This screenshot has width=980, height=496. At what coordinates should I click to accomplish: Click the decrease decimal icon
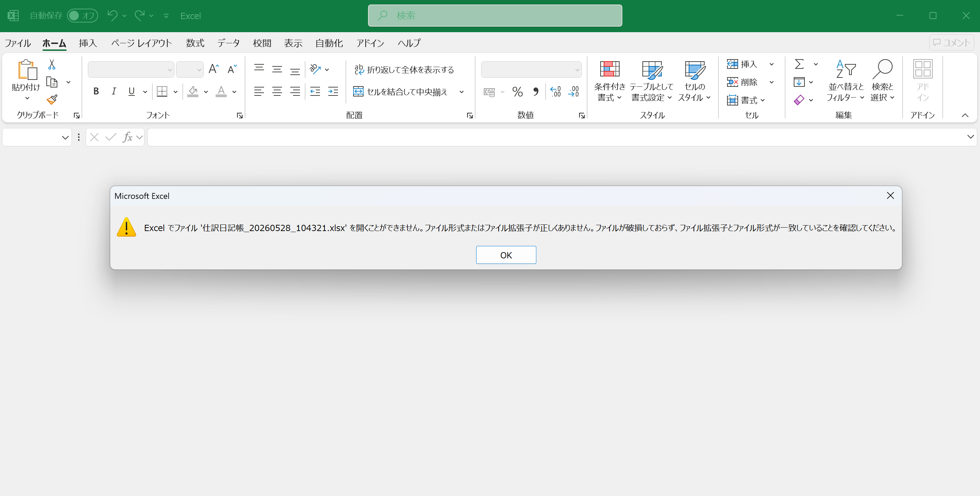tap(573, 92)
